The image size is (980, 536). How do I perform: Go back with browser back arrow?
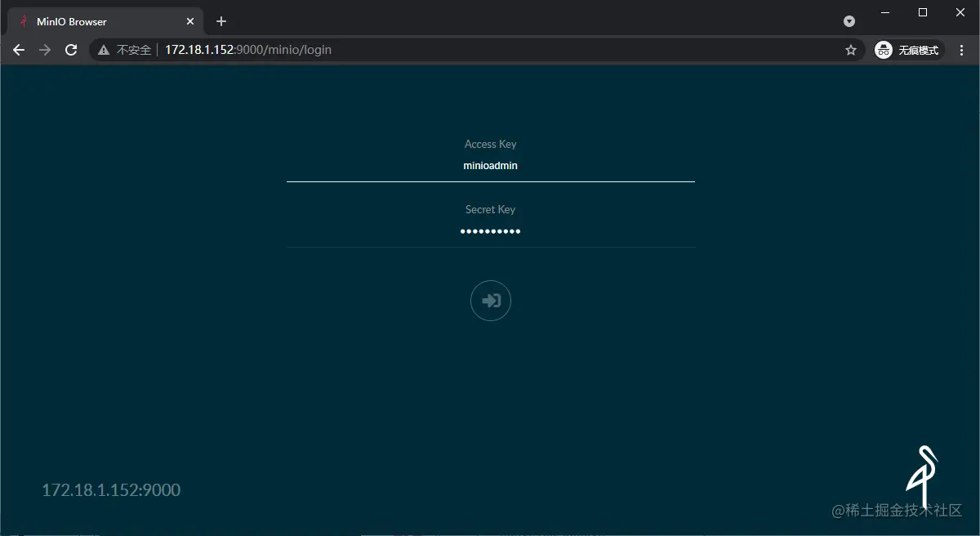pyautogui.click(x=19, y=50)
